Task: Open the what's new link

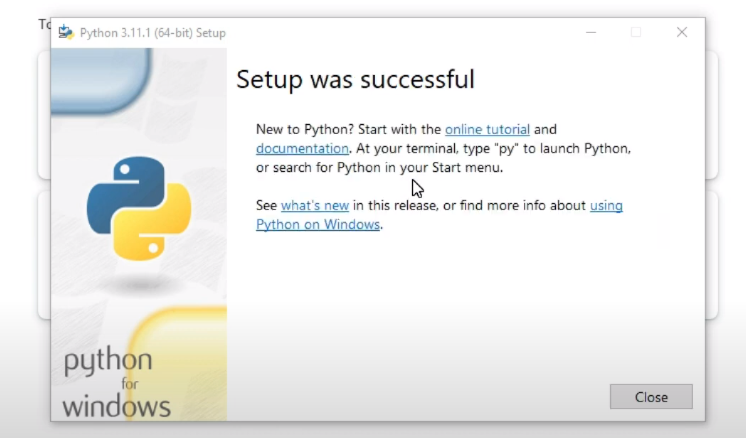Action: 315,205
